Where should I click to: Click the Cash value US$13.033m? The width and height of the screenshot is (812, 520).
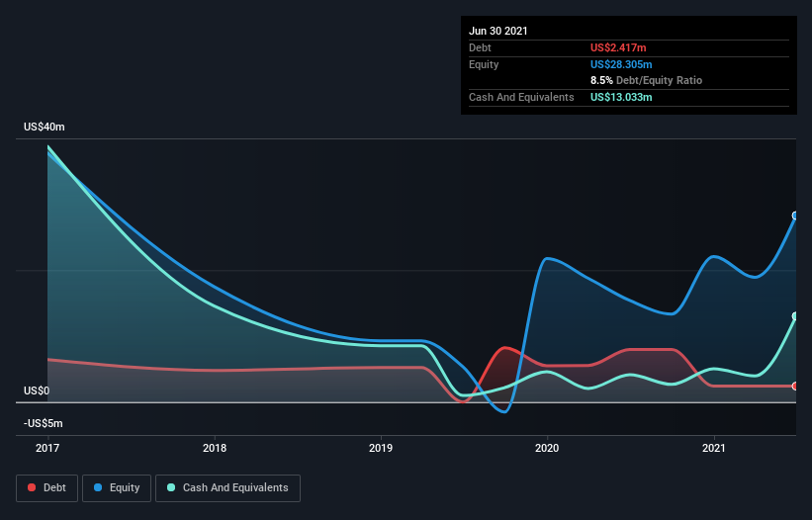click(x=621, y=97)
